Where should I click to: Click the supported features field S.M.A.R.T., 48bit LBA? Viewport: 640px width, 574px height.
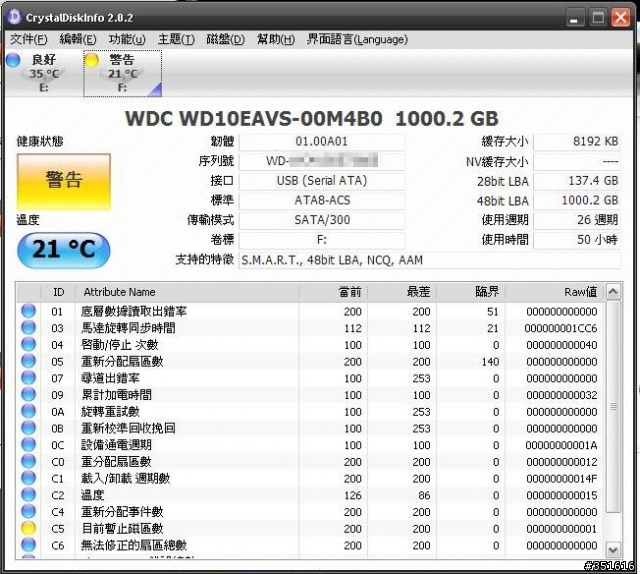click(x=429, y=260)
